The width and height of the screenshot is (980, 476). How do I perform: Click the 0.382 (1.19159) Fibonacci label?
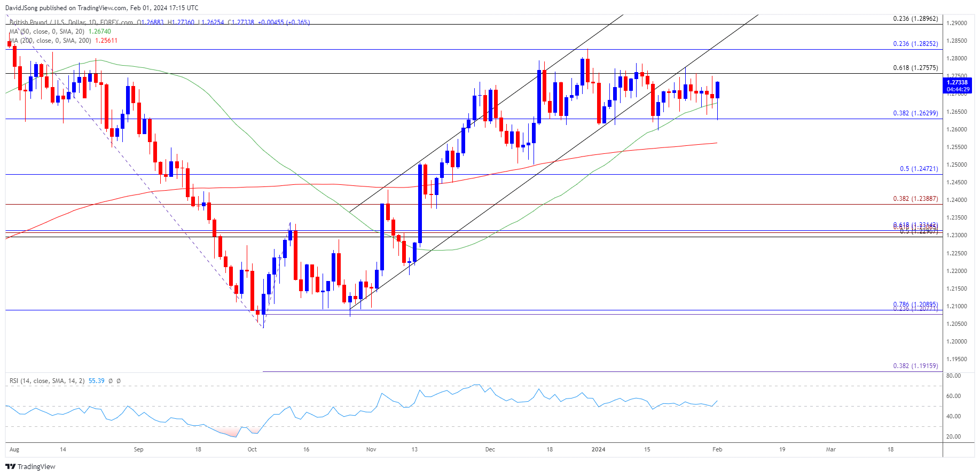[915, 366]
